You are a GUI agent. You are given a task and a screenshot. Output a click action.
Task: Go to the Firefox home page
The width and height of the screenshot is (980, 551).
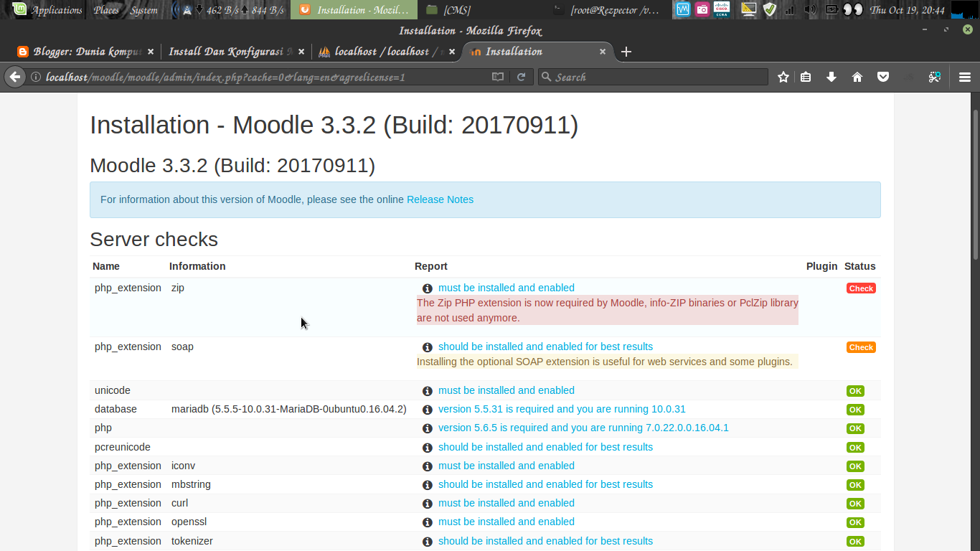pyautogui.click(x=857, y=77)
